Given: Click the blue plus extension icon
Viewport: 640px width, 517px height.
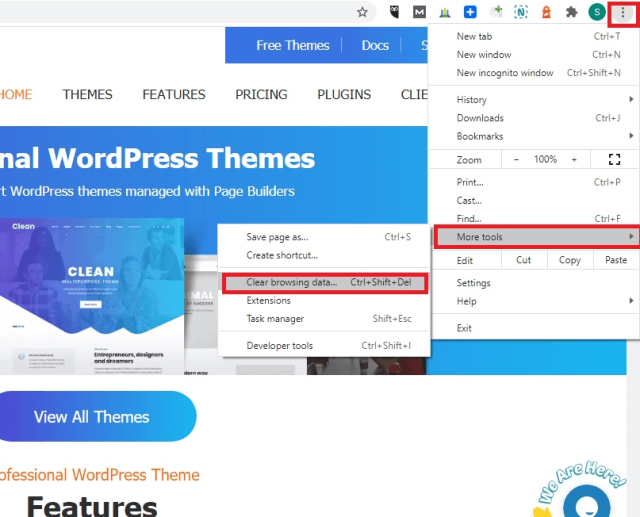Looking at the screenshot, I should 470,12.
